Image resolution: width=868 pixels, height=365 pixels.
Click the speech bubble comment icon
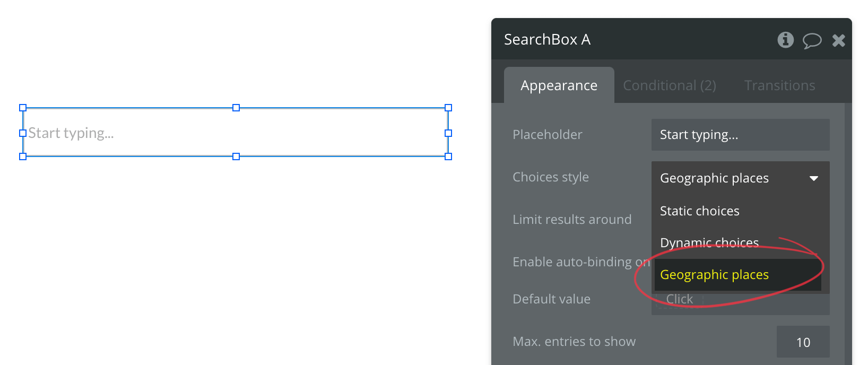click(812, 40)
